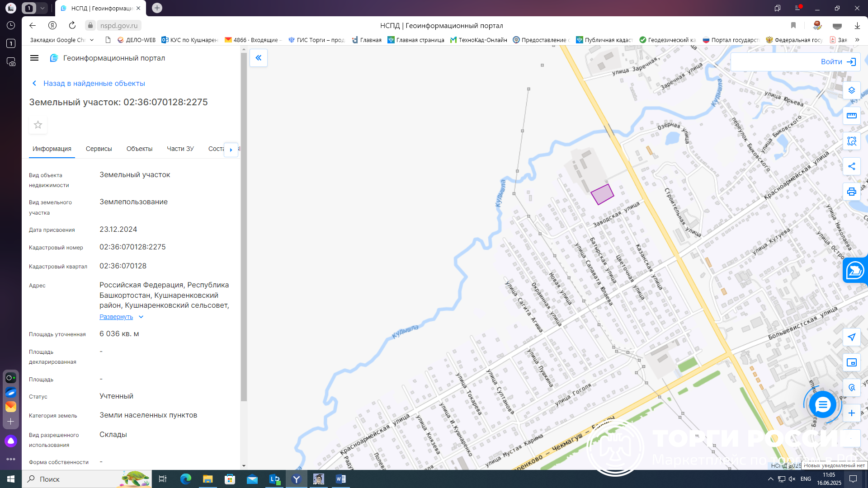Click the Войти login button
Screen dimensions: 868x488
838,62
